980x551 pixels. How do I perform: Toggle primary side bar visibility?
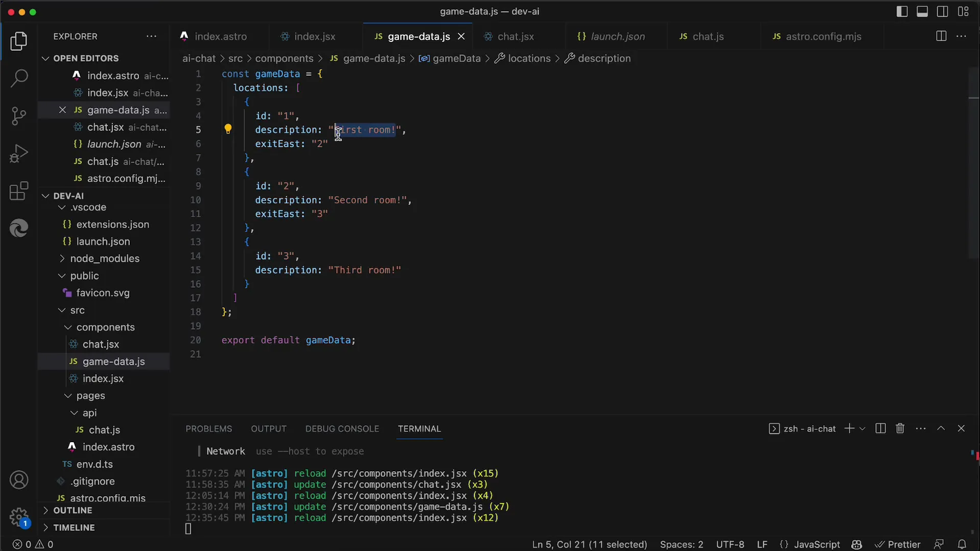pos(902,11)
